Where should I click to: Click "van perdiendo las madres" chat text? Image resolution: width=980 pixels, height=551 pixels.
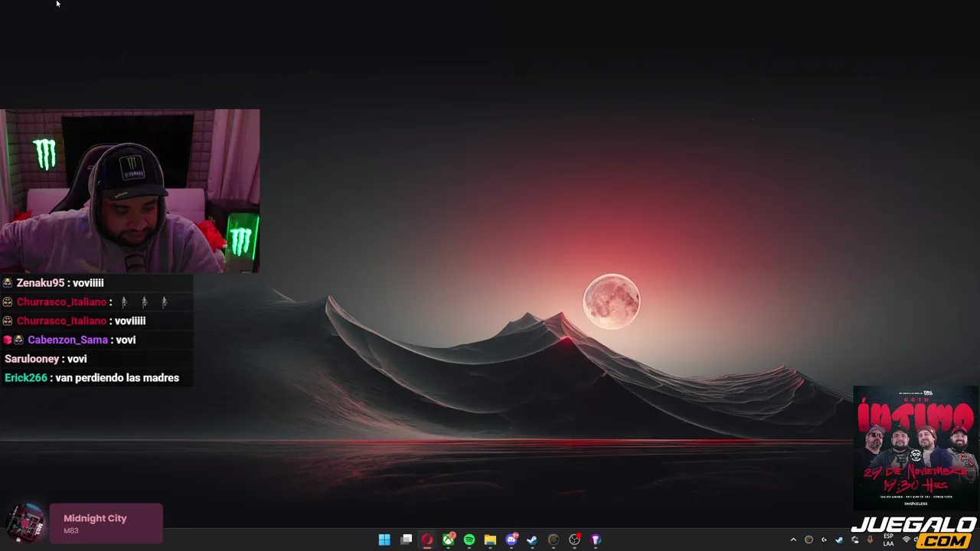coord(116,378)
